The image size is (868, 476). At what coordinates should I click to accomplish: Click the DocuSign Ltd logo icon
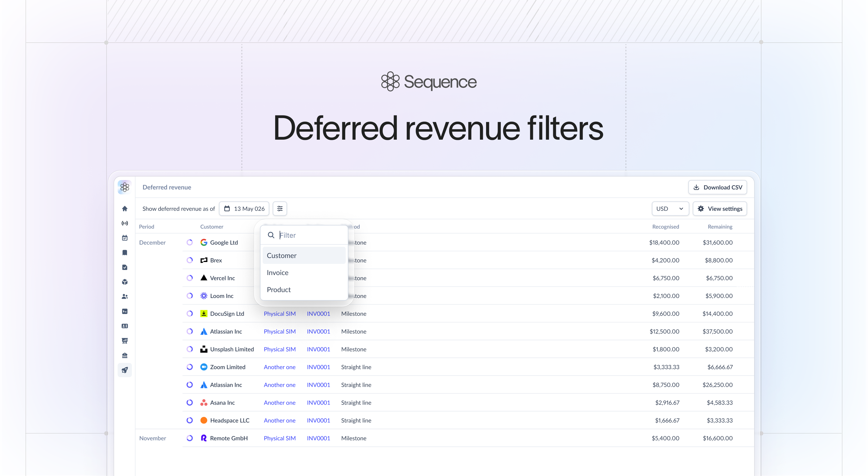click(204, 313)
